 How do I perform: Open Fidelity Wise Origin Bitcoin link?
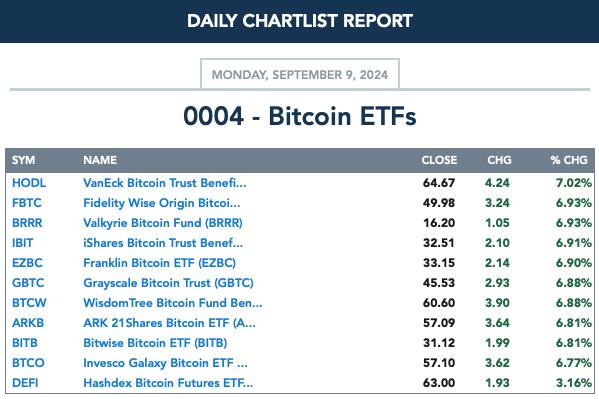click(162, 203)
